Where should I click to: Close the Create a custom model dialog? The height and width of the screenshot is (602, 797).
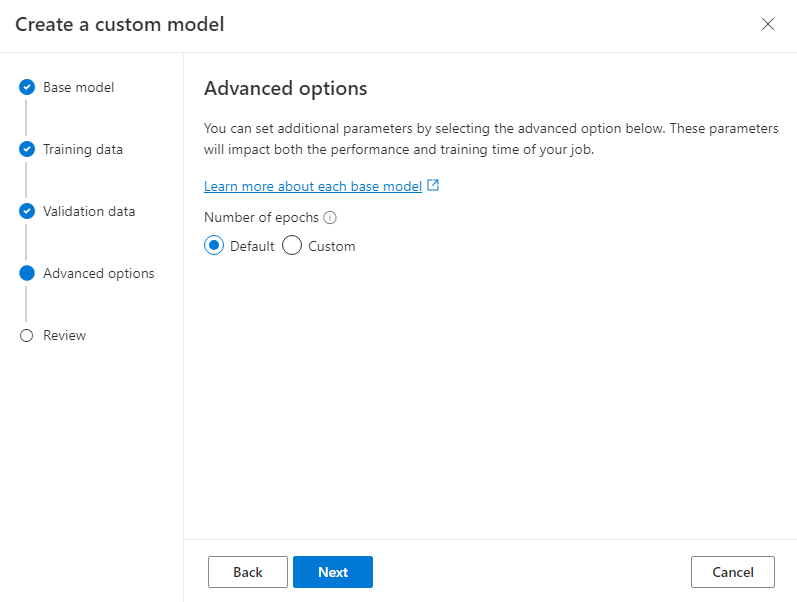(768, 24)
